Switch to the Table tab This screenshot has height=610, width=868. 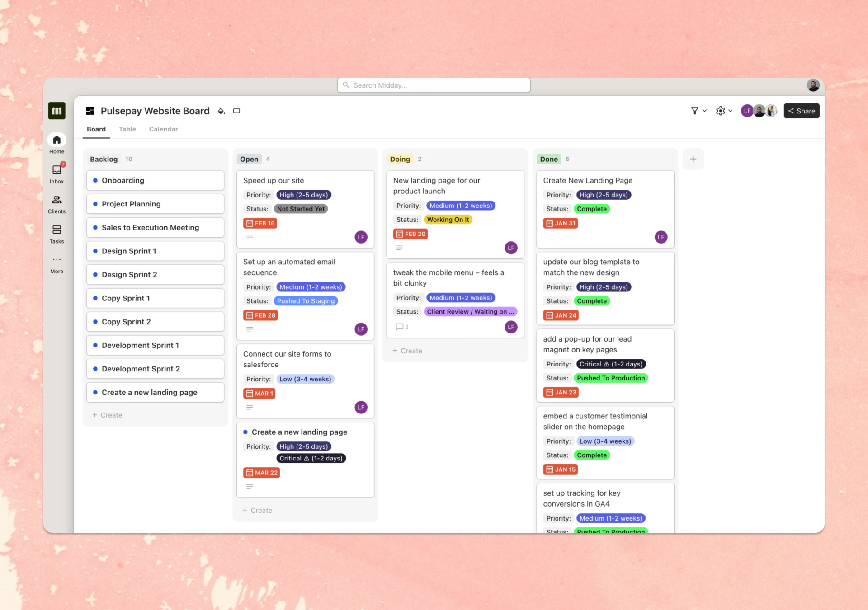coord(127,129)
